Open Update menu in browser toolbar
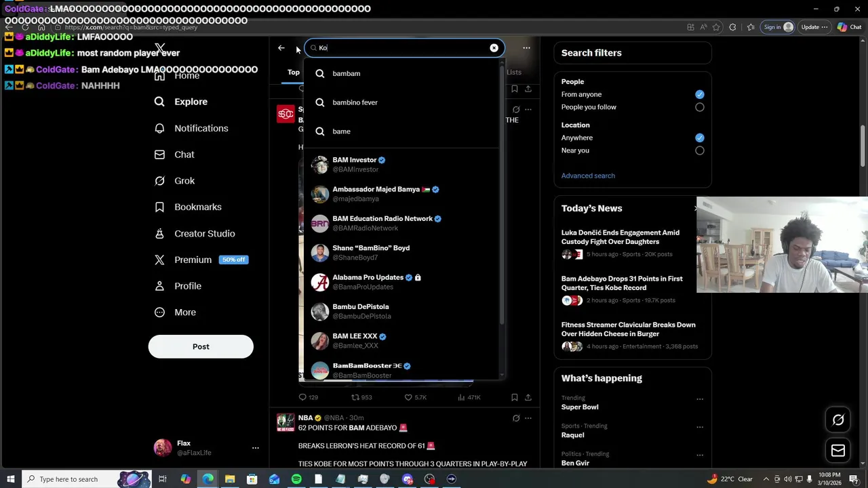The image size is (868, 488). (815, 27)
